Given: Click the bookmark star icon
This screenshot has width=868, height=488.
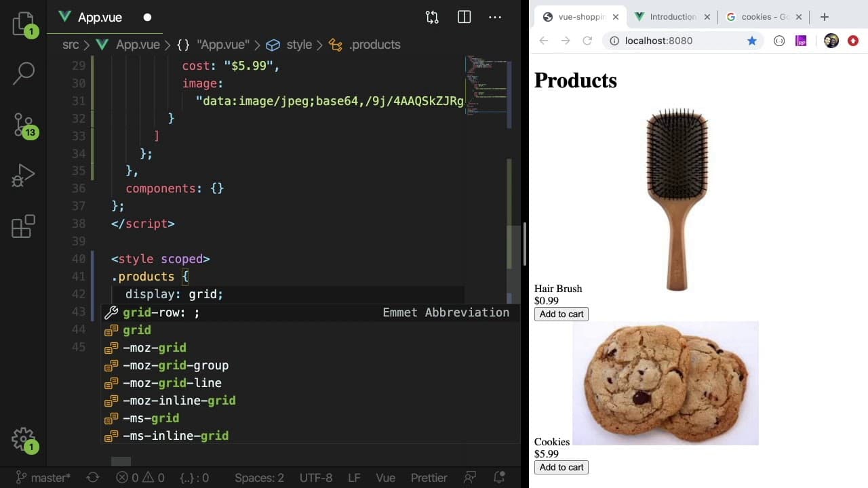Looking at the screenshot, I should (x=752, y=41).
